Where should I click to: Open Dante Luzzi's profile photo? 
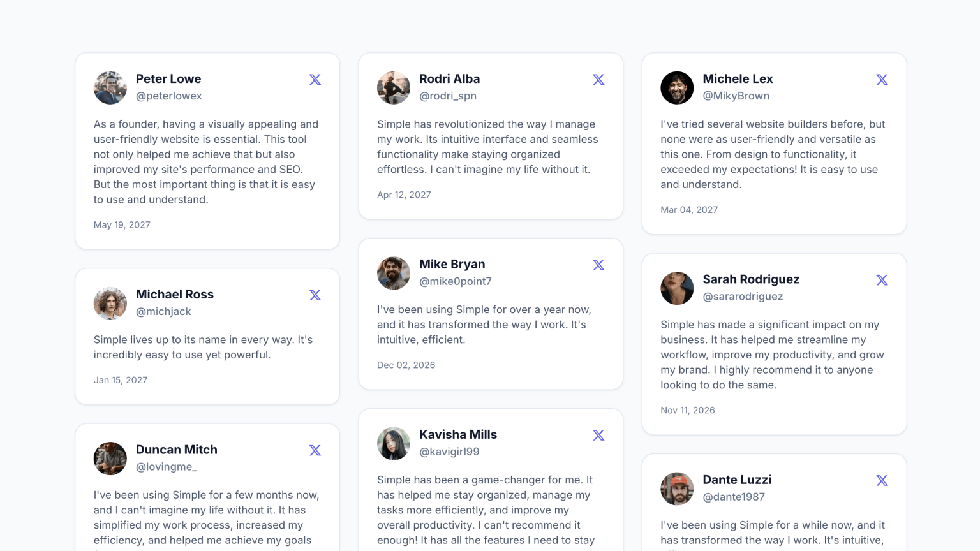point(677,489)
